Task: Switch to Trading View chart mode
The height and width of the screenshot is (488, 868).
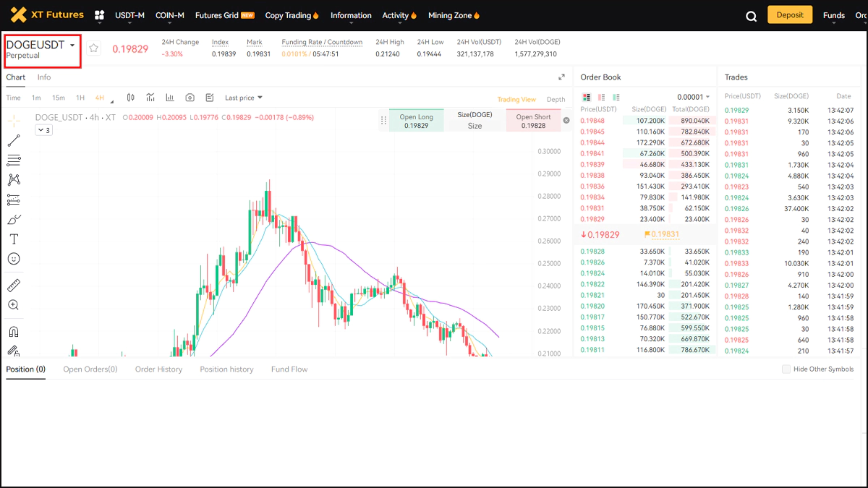Action: point(516,100)
